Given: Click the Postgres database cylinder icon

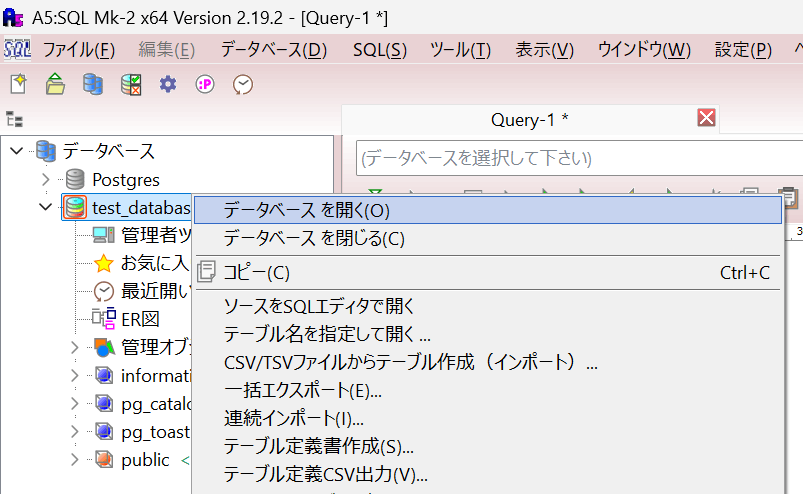Looking at the screenshot, I should 75,180.
